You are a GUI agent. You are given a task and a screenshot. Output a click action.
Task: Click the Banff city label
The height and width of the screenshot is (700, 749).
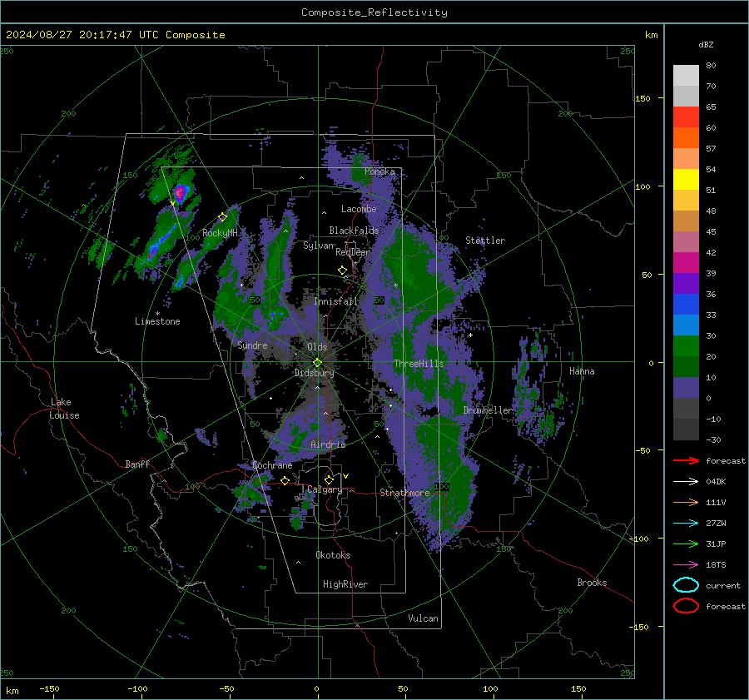137,464
